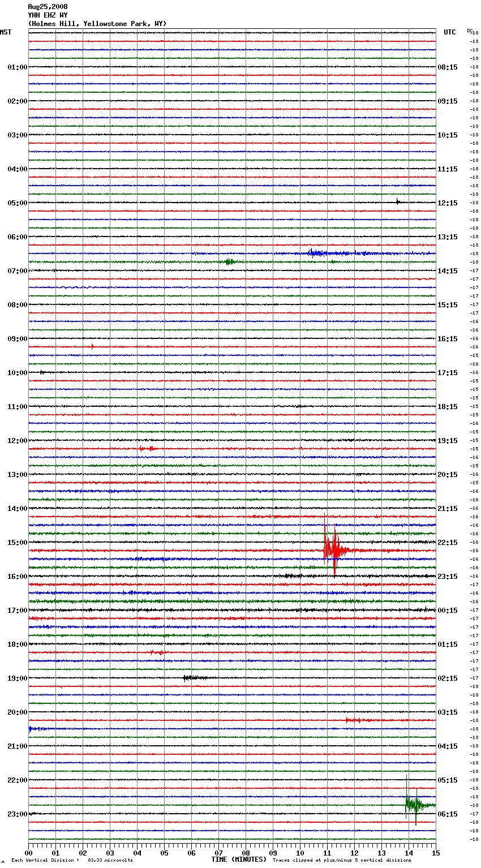481x868 pixels.
Task: Select the 05:00 MST time label
Action: tap(18, 203)
